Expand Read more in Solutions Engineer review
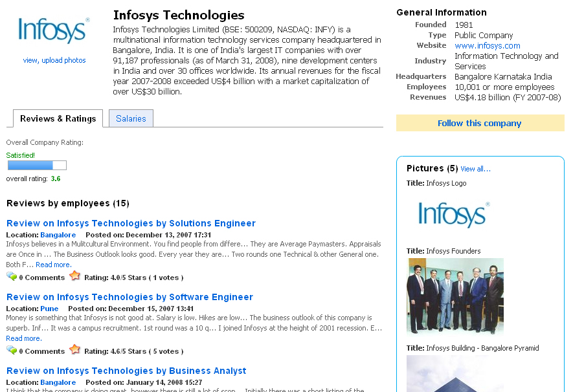The height and width of the screenshot is (392, 573). coord(53,265)
